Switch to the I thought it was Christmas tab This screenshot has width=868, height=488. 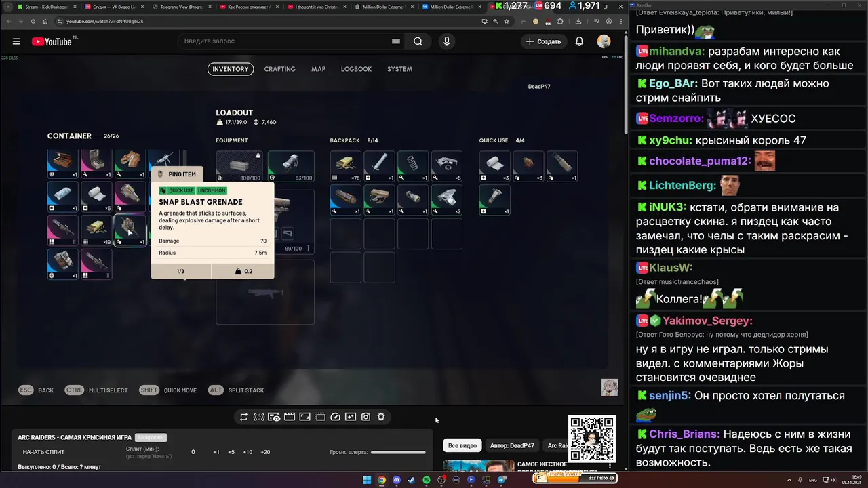coord(317,7)
